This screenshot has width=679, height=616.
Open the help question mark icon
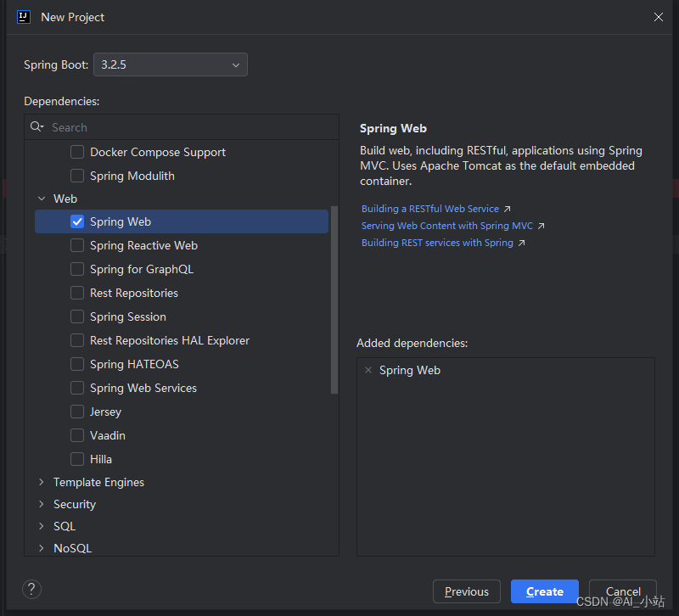tap(31, 589)
